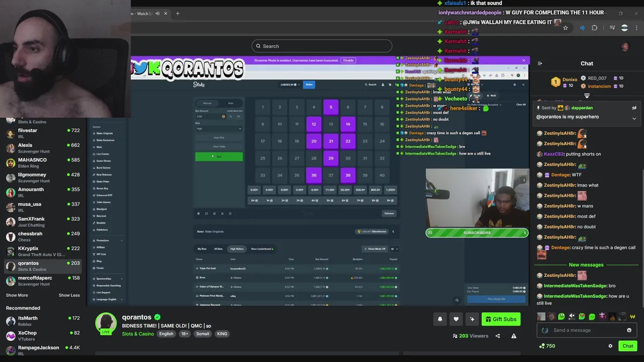Open recommended channel ItsMarth
The image size is (644, 362).
[44, 321]
